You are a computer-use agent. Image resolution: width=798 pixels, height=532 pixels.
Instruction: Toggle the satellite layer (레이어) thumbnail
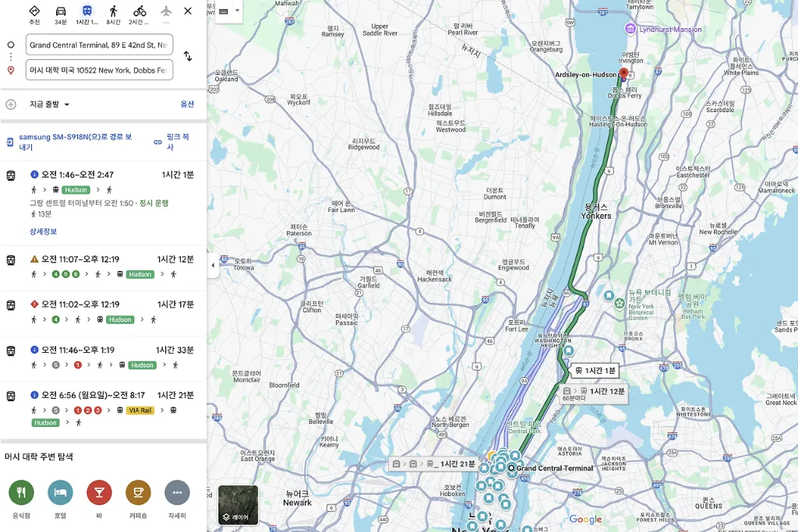[x=238, y=505]
